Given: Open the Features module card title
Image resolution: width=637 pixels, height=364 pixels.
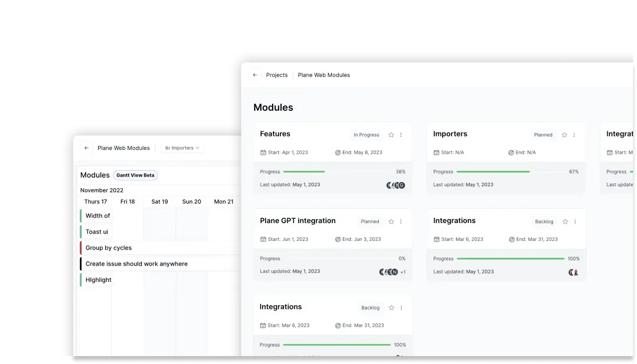Looking at the screenshot, I should coord(275,134).
